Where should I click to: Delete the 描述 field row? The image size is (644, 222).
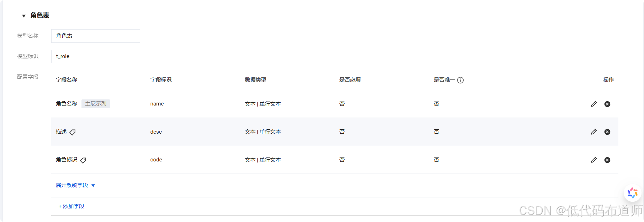click(x=607, y=132)
